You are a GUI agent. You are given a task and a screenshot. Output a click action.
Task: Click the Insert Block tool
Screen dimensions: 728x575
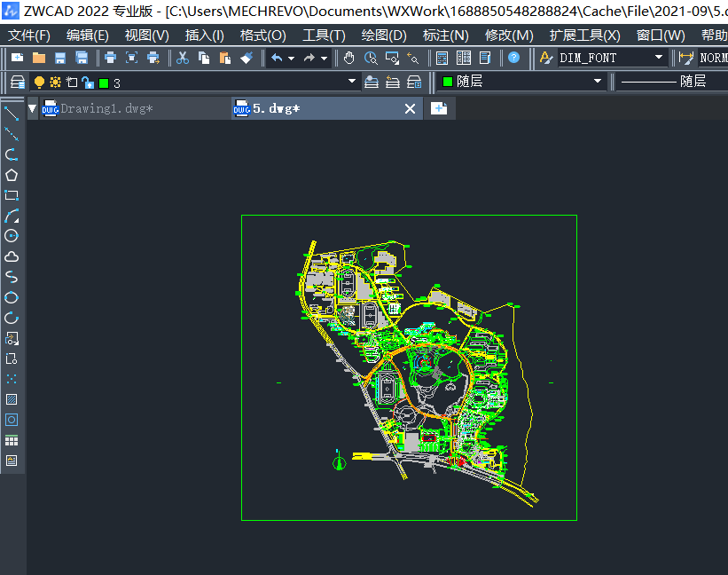[12, 338]
